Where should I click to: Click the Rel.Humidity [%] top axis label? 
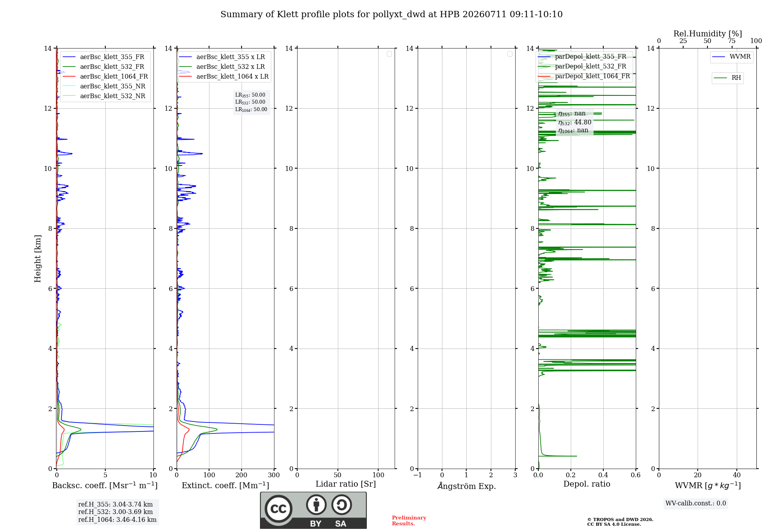707,34
